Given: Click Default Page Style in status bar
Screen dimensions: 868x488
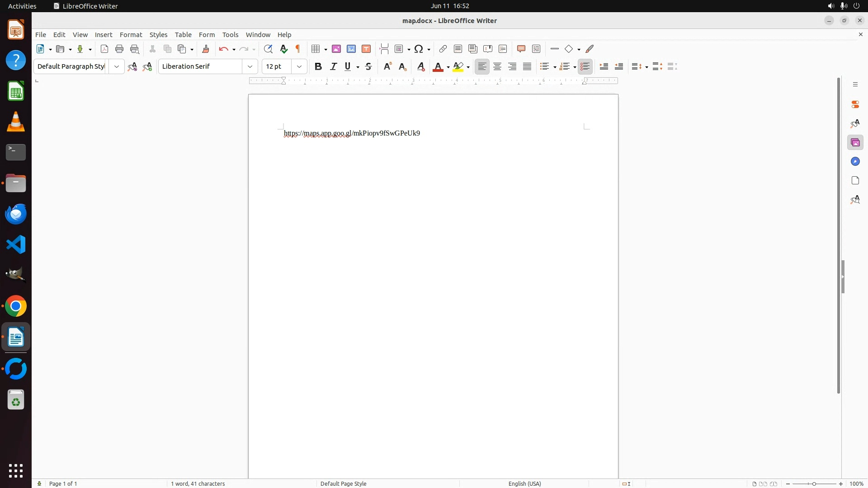Looking at the screenshot, I should [x=343, y=483].
